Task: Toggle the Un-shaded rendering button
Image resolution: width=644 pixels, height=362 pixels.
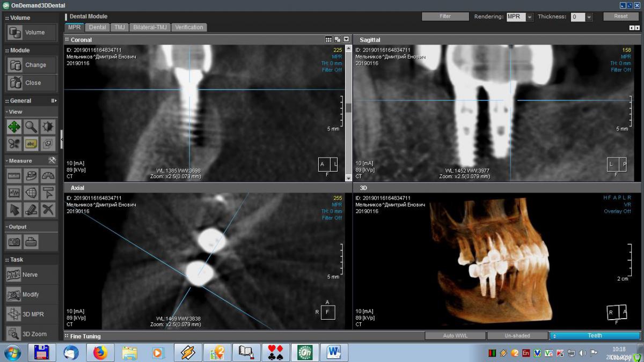Action: point(517,336)
